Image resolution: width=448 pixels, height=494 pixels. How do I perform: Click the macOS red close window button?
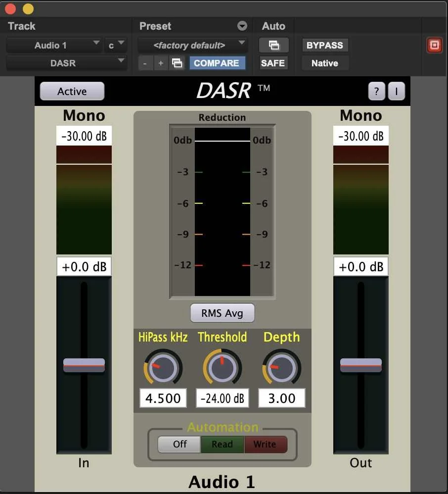pyautogui.click(x=10, y=9)
